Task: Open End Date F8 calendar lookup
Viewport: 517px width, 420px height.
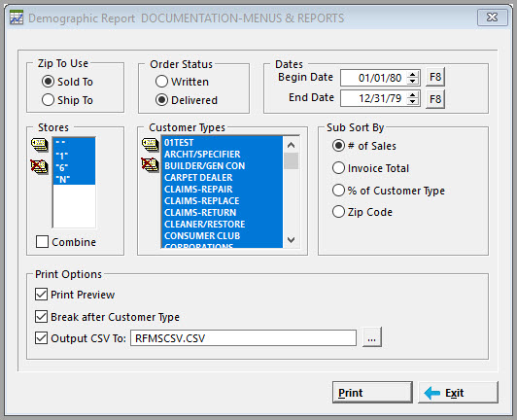Action: 435,98
